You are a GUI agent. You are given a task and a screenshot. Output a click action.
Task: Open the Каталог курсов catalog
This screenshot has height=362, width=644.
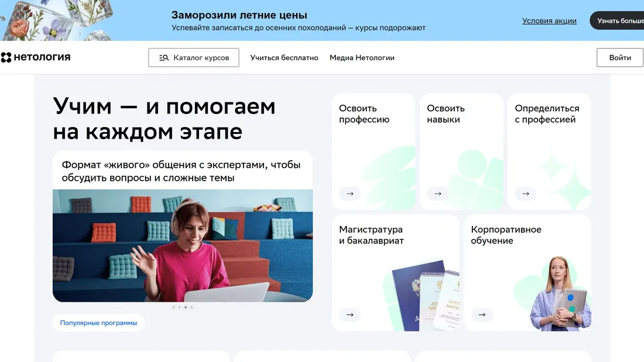(x=193, y=57)
